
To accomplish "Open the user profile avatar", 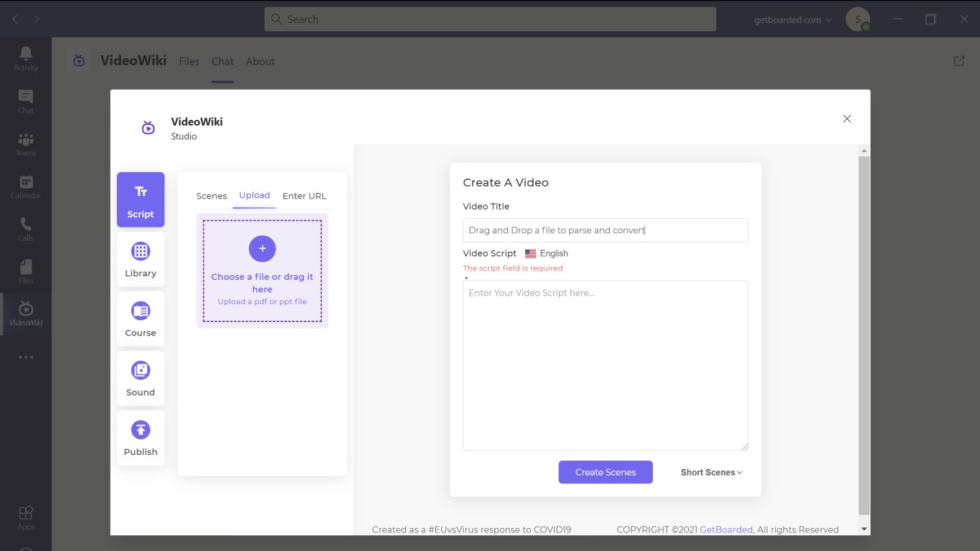I will click(857, 19).
